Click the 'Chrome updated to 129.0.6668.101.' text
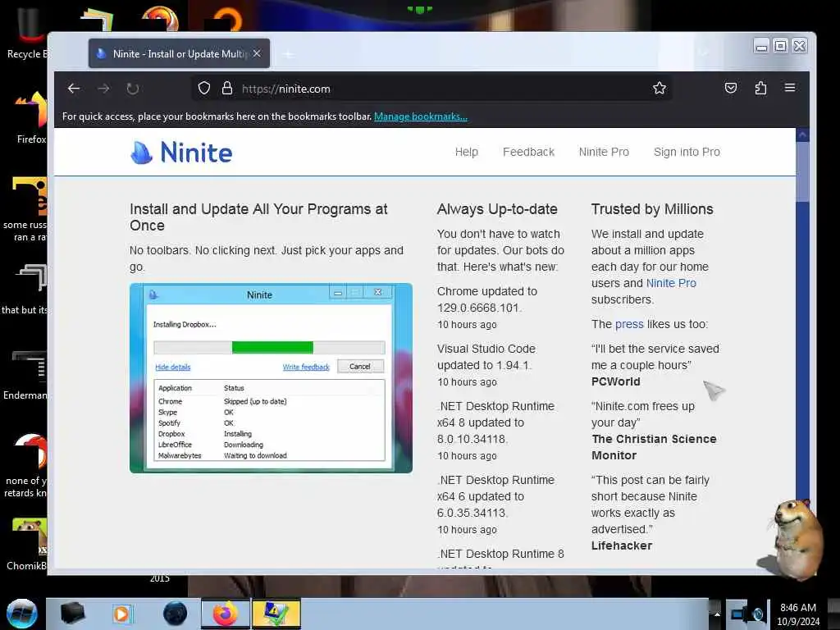 (x=487, y=299)
